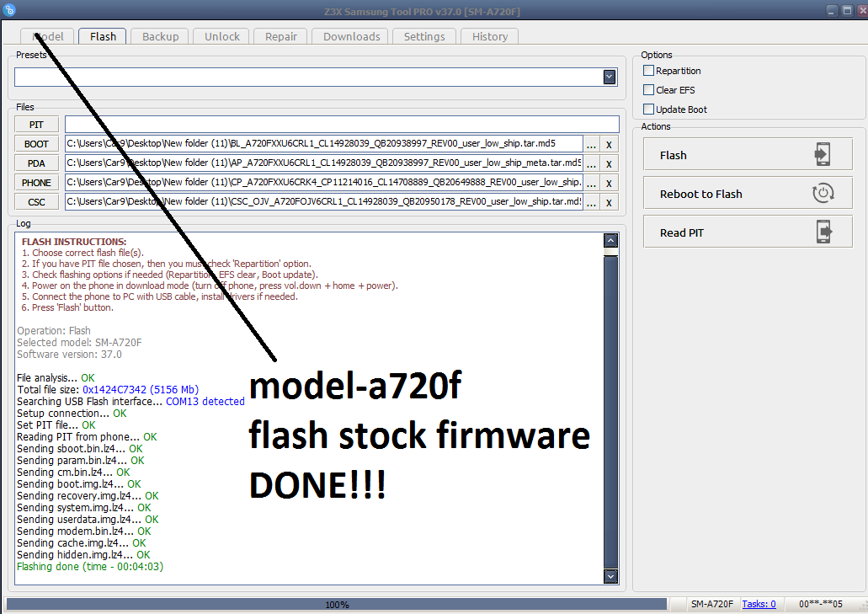Click 'Sending modem.bin.lz4... OK' log line

83,531
